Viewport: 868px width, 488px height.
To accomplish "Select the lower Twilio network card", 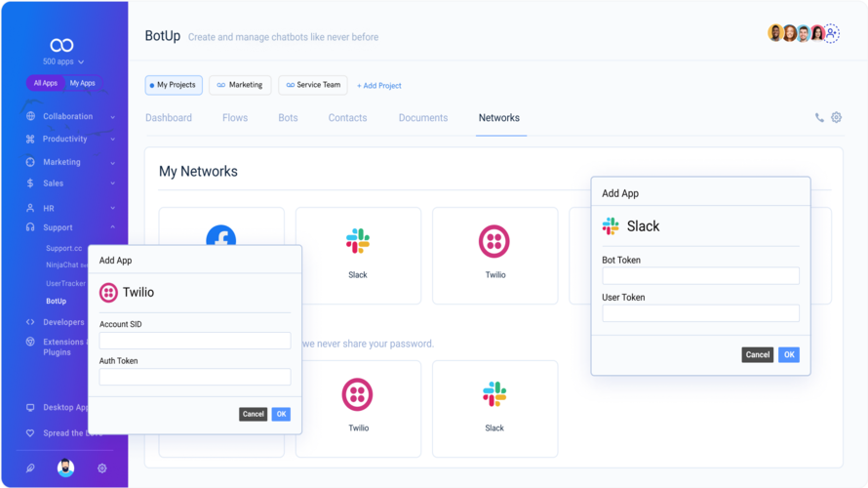I will coord(358,409).
